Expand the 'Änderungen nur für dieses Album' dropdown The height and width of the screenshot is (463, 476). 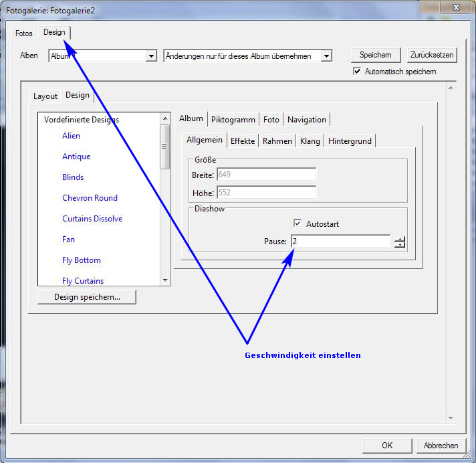click(x=326, y=57)
